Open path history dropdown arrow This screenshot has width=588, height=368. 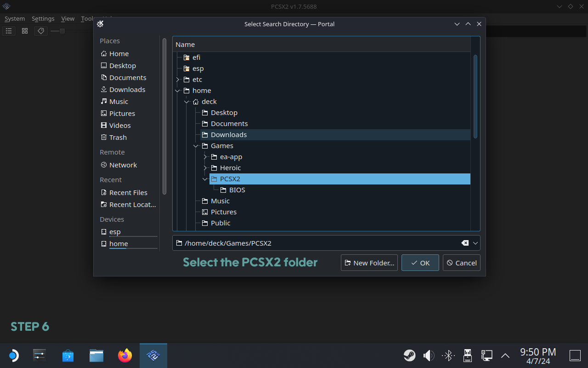(x=475, y=243)
